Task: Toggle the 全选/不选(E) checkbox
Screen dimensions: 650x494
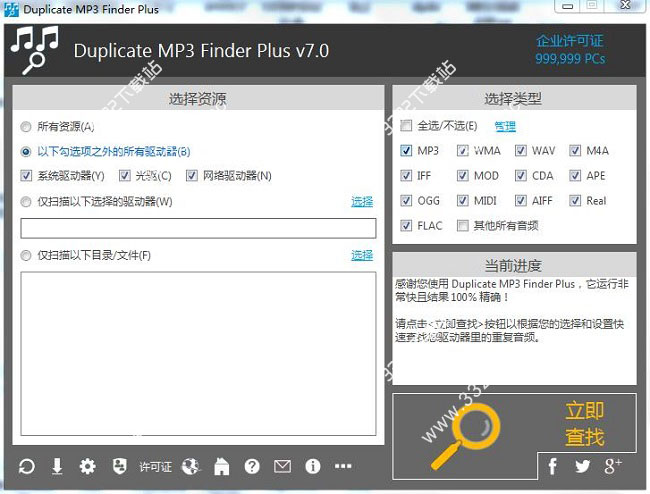Action: click(406, 126)
